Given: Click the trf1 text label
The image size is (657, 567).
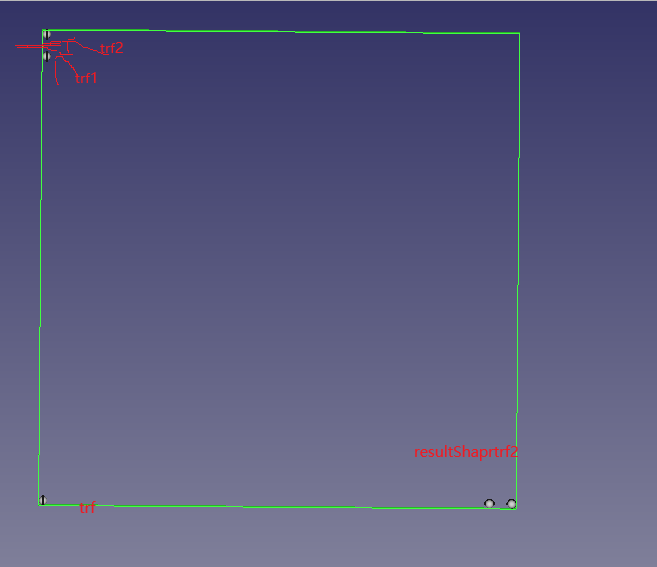Looking at the screenshot, I should 87,78.
